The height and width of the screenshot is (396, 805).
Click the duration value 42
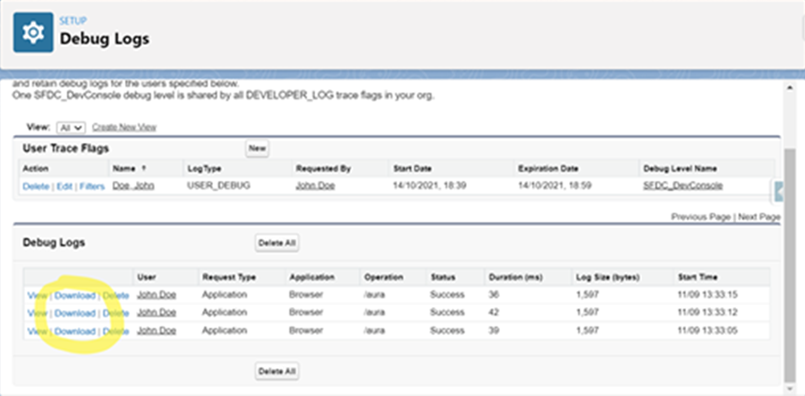tap(494, 312)
